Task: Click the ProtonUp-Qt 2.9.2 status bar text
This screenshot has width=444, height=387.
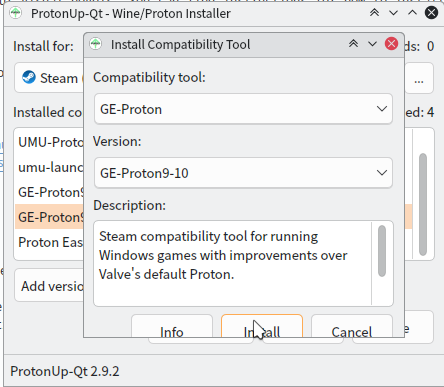Action: tap(65, 371)
